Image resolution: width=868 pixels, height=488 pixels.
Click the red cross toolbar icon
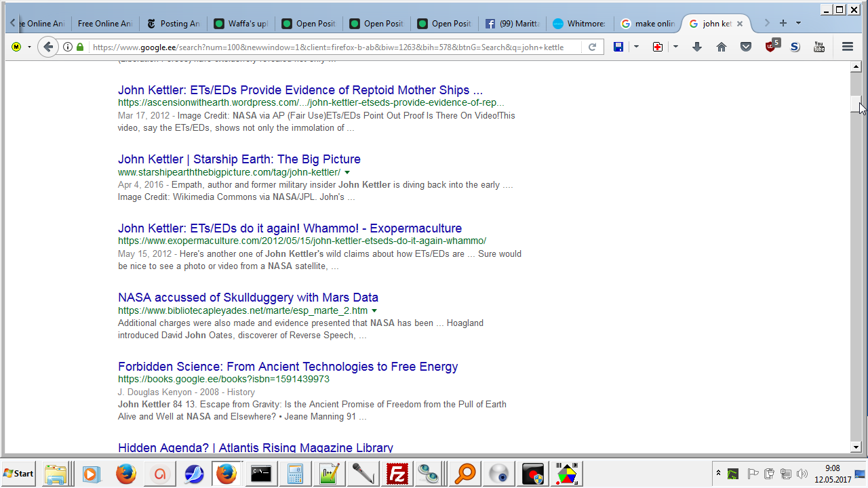point(658,47)
